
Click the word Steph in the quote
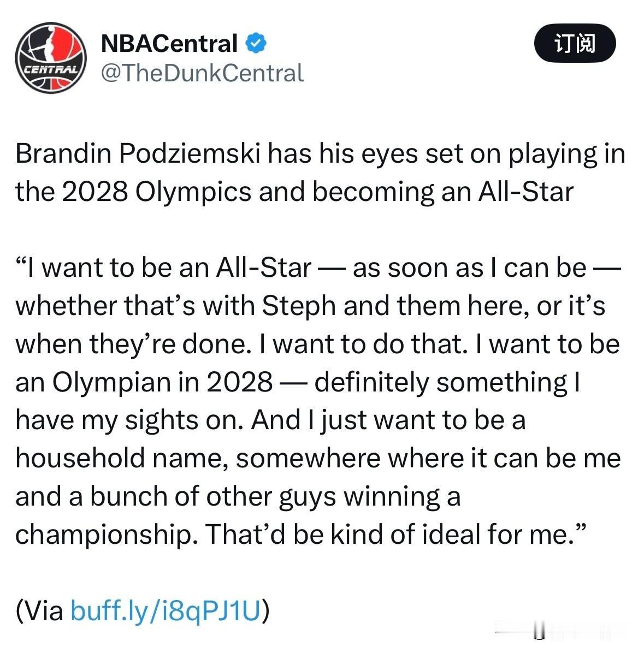[x=299, y=306]
